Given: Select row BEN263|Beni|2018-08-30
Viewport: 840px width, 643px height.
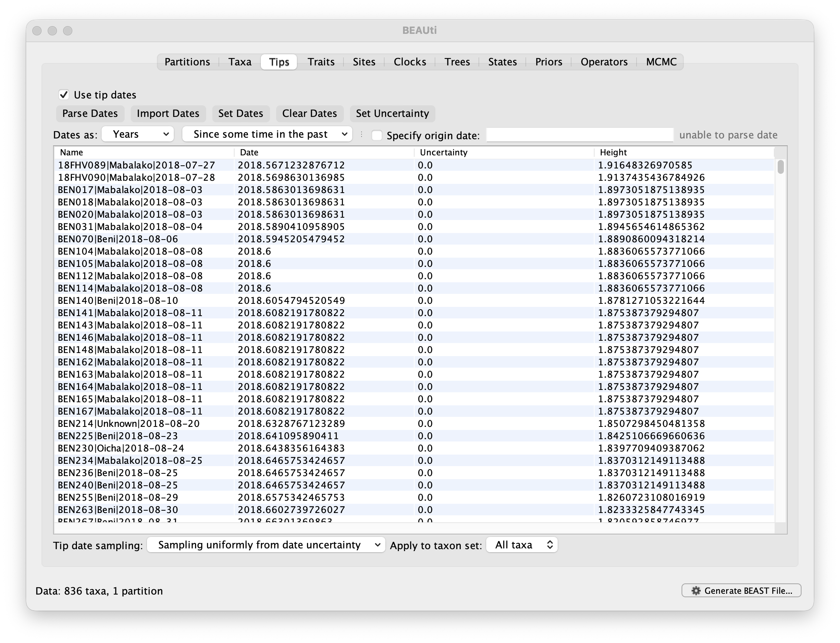Looking at the screenshot, I should click(414, 510).
